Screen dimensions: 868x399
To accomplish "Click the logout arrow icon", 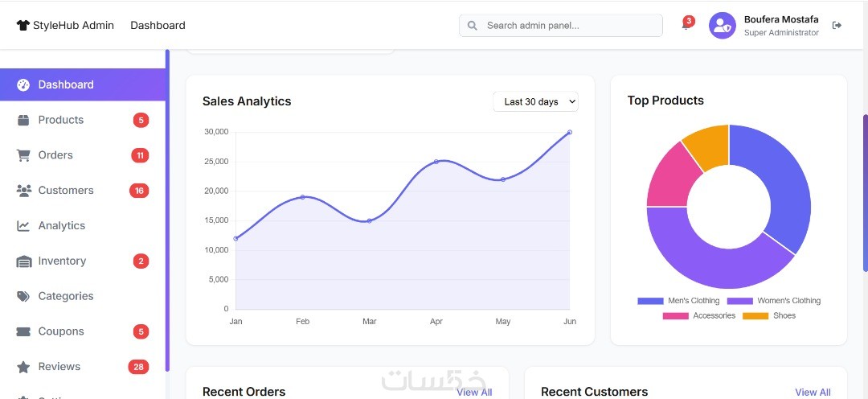I will [837, 26].
